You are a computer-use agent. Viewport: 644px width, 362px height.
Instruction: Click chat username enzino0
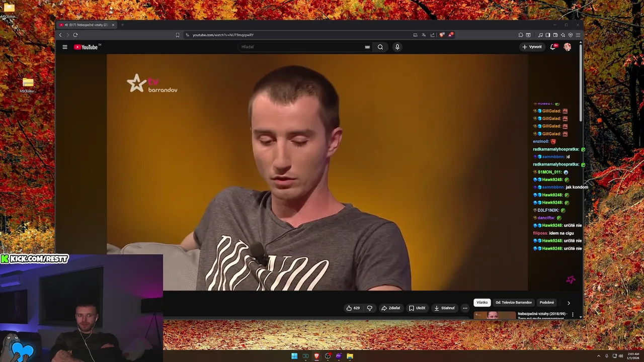click(541, 141)
